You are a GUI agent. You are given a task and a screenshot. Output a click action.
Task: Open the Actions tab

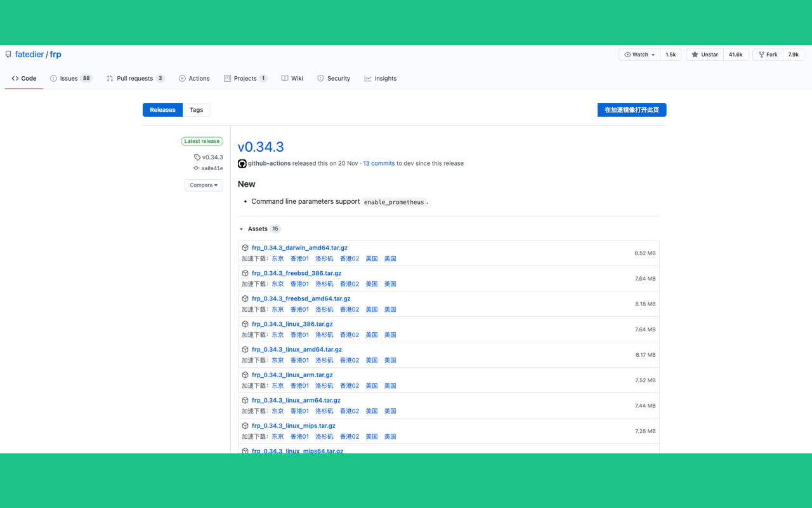(194, 79)
